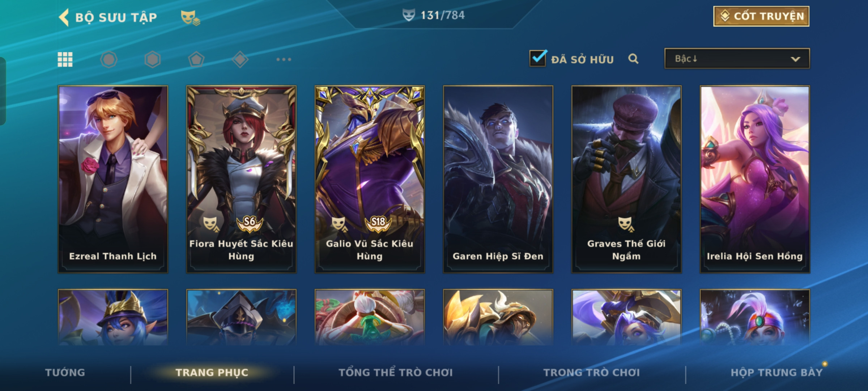Click the Bậc dropdown chevron arrow

coord(795,59)
